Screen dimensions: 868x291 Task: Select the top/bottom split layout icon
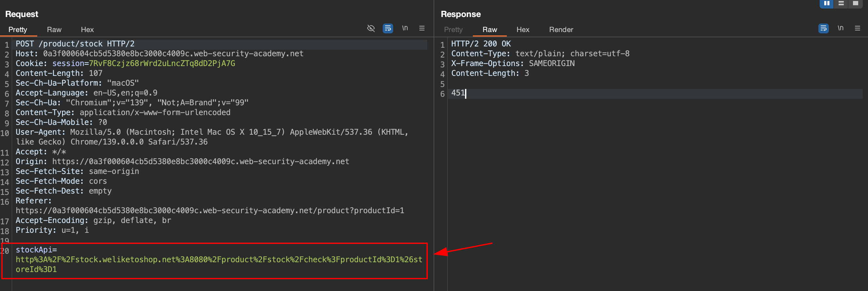click(x=841, y=3)
